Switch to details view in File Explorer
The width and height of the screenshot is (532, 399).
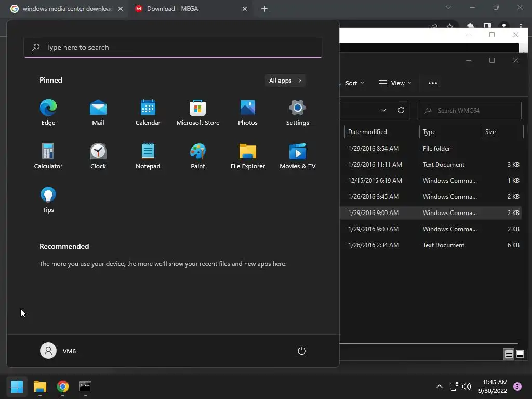509,354
